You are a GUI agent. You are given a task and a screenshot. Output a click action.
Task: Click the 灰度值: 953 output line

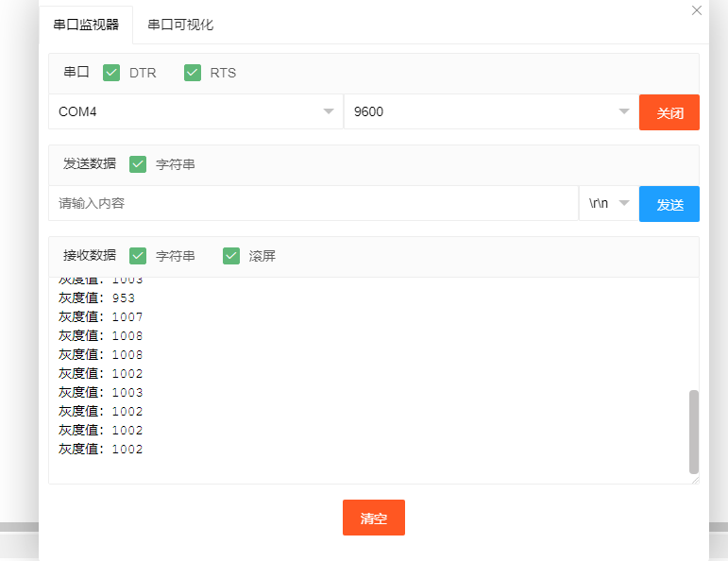[x=97, y=297]
